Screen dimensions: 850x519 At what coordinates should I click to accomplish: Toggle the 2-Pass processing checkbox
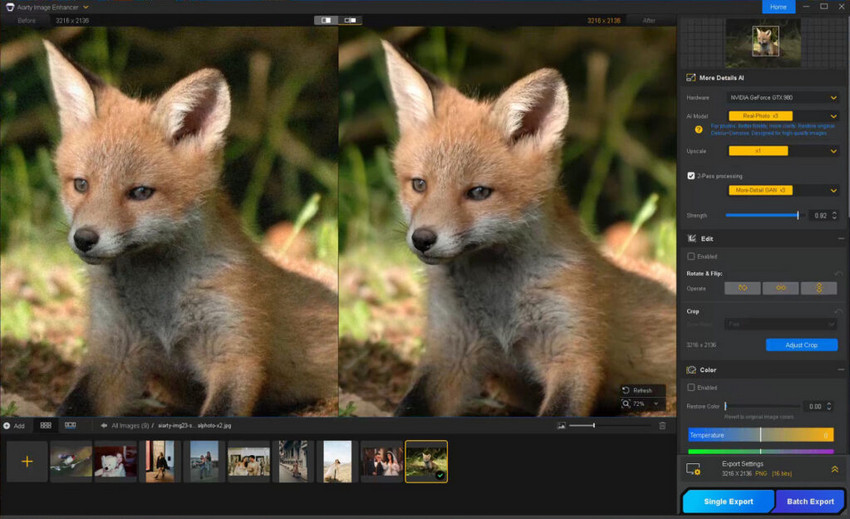691,176
